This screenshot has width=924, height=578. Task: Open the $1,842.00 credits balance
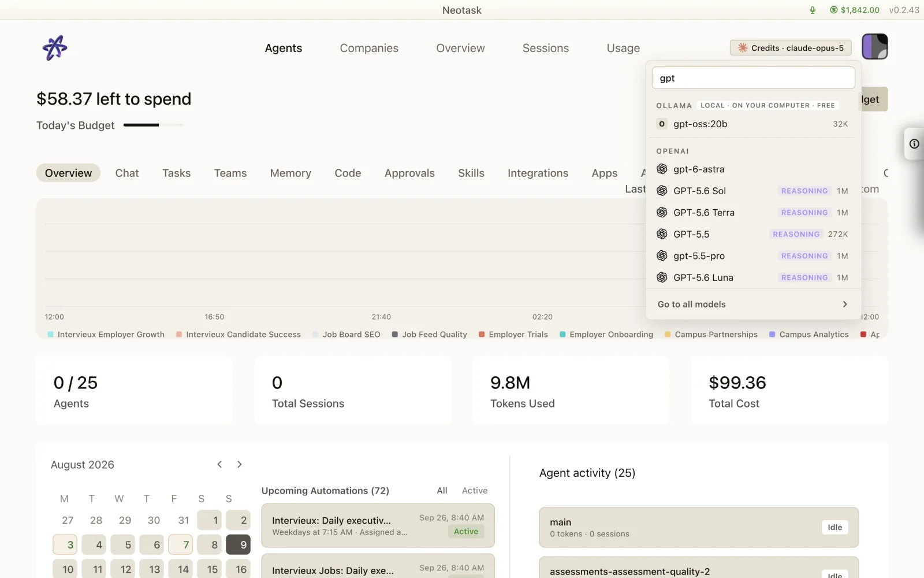tap(855, 10)
